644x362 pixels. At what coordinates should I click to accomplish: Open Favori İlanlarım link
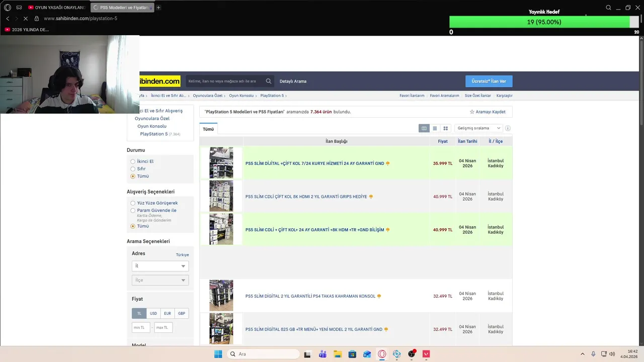pyautogui.click(x=412, y=96)
